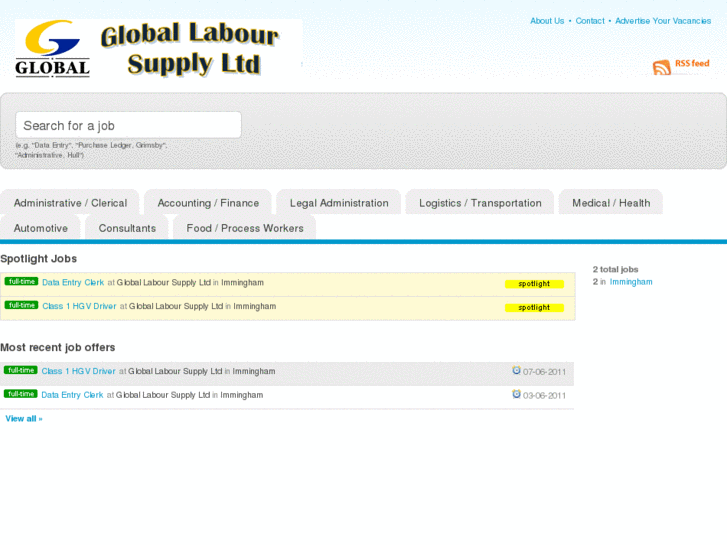This screenshot has height=545, width=727.
Task: Click full-time badge of recent Data Entry Clerk
Action: click(x=20, y=394)
